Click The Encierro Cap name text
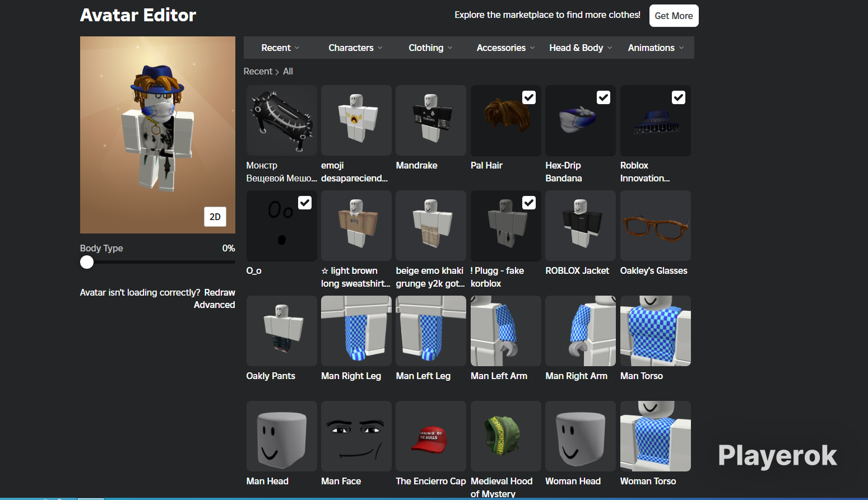868x500 pixels. click(x=431, y=481)
